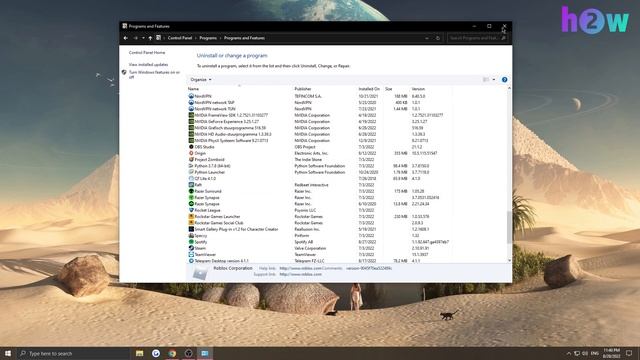Select the NordVPN program icon

tap(191, 96)
